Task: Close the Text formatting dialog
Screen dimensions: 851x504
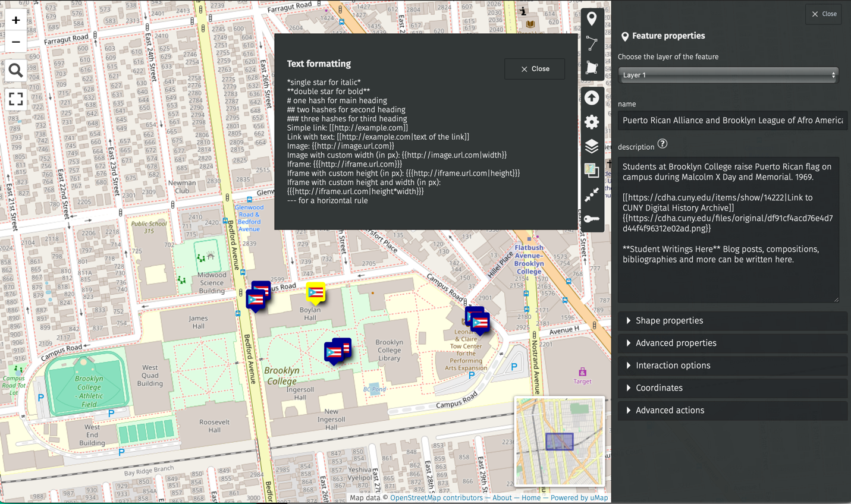Action: pos(535,69)
